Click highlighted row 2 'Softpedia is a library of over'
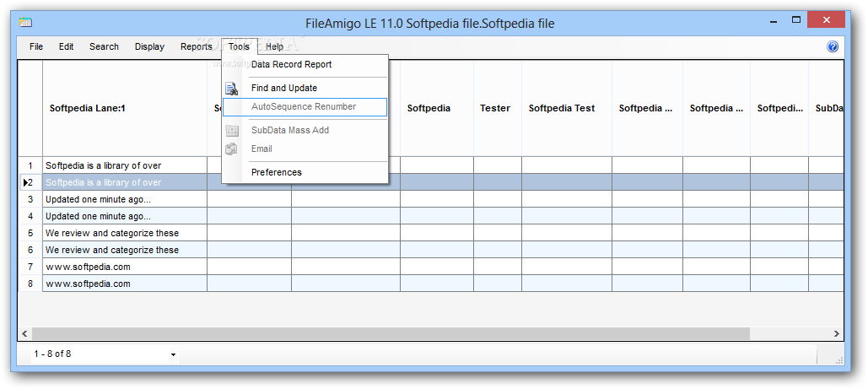 click(125, 182)
